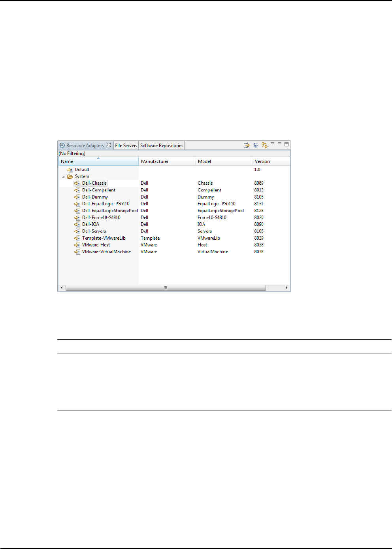The width and height of the screenshot is (392, 549).
Task: Select the VMware-VirtualMachine adapter
Action: (106, 252)
